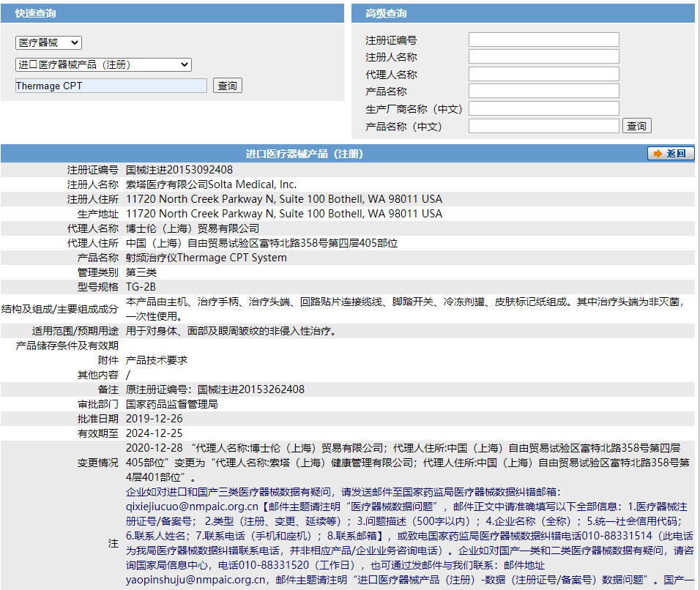700x590 pixels.
Task: Click 用于对身体、面部及眼周皱纹的非侵入性治疗 text
Action: [x=231, y=331]
